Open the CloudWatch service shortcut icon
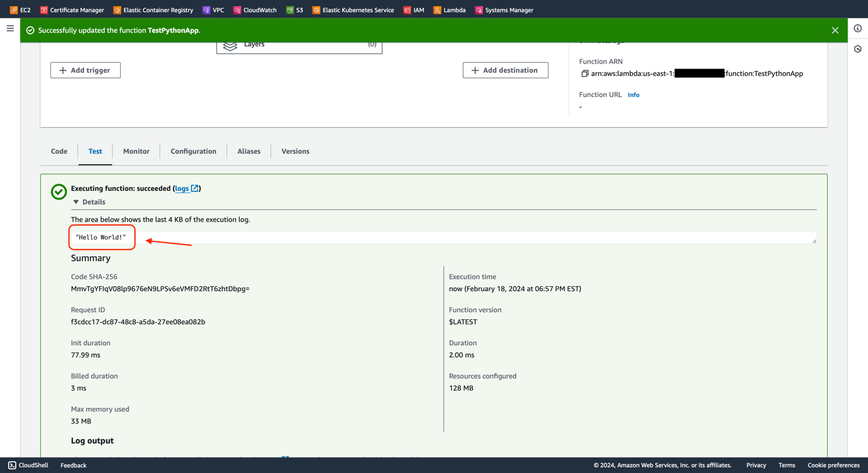The image size is (868, 473). pyautogui.click(x=237, y=10)
